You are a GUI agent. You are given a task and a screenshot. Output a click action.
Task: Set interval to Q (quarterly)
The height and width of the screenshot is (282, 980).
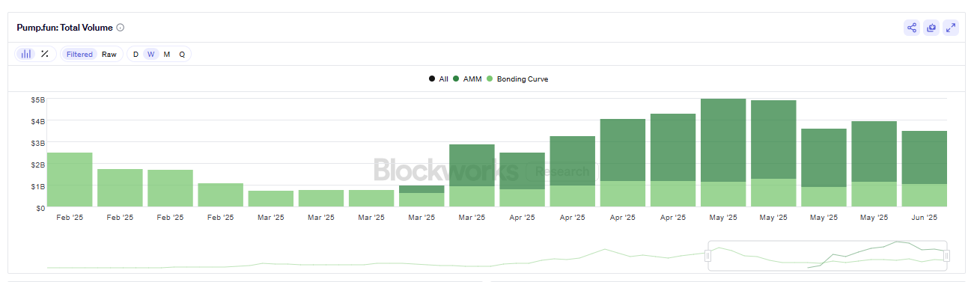coord(182,54)
